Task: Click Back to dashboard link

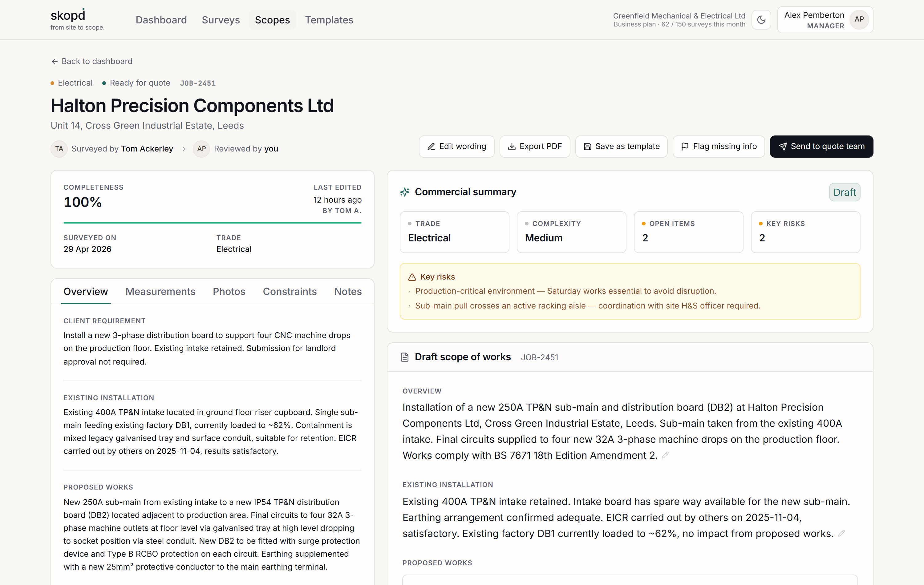Action: coord(92,61)
